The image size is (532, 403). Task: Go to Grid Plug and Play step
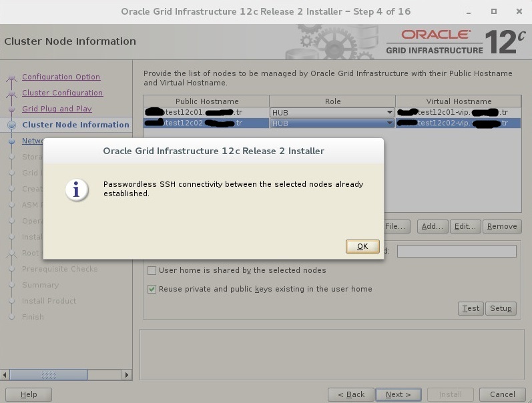coord(57,109)
